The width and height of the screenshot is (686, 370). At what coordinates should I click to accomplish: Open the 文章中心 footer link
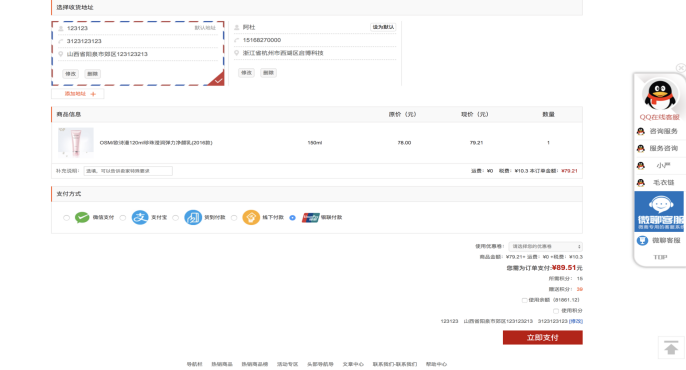353,364
